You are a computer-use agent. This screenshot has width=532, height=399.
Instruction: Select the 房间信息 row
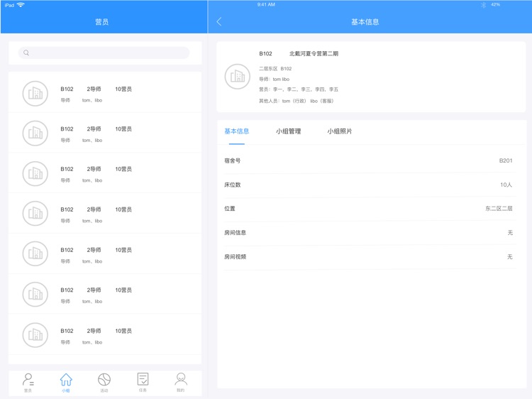pyautogui.click(x=370, y=233)
